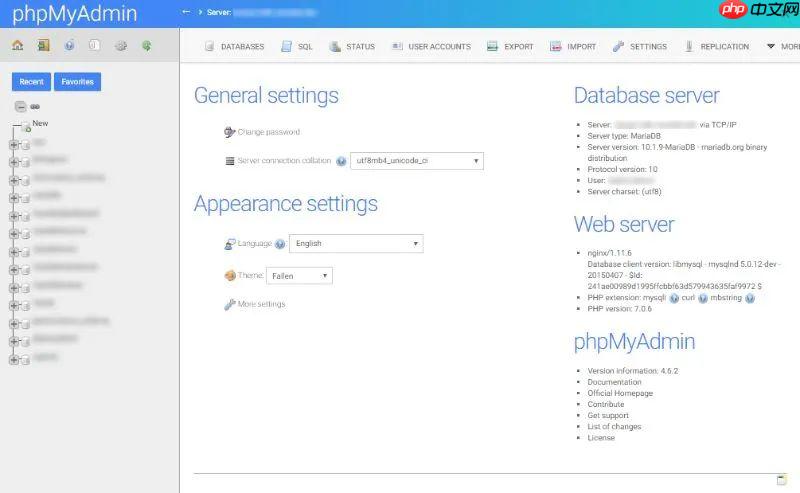Click the More settings wrench icon
The image size is (800, 493).
click(x=230, y=304)
